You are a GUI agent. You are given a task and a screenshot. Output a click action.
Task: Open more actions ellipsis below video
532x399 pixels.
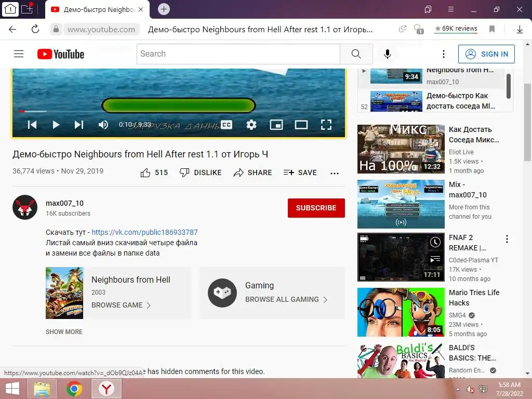tap(335, 174)
